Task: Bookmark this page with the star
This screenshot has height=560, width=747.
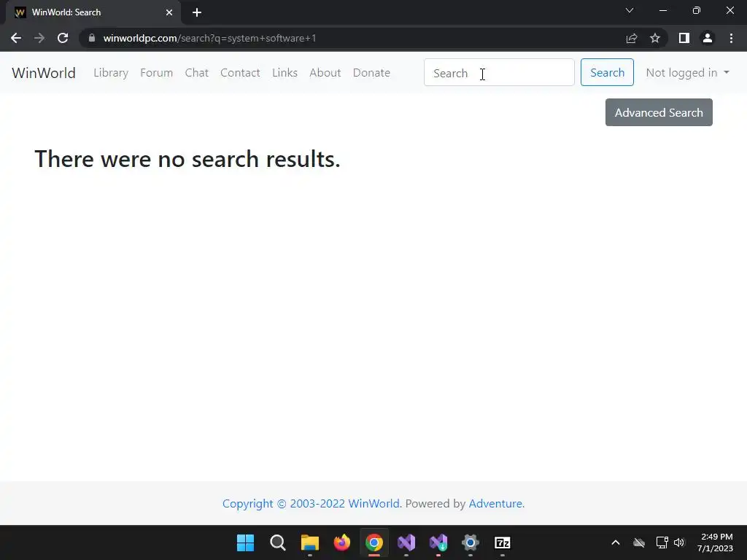Action: click(655, 38)
